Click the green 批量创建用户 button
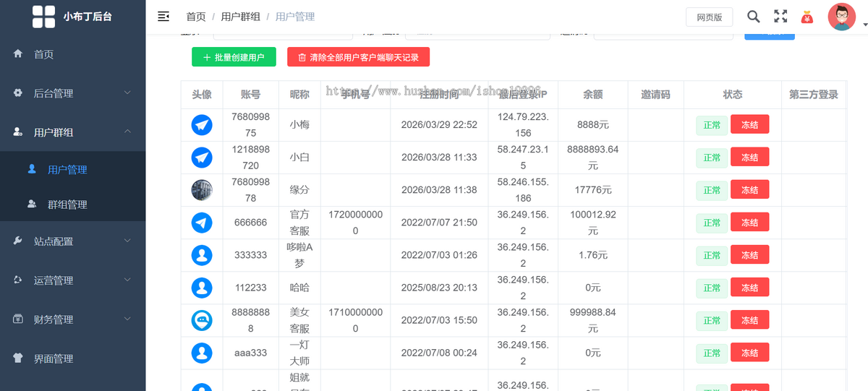 pos(234,57)
